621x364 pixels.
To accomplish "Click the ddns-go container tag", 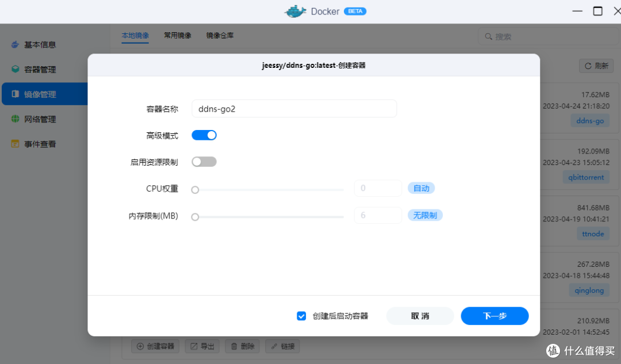I will [590, 120].
